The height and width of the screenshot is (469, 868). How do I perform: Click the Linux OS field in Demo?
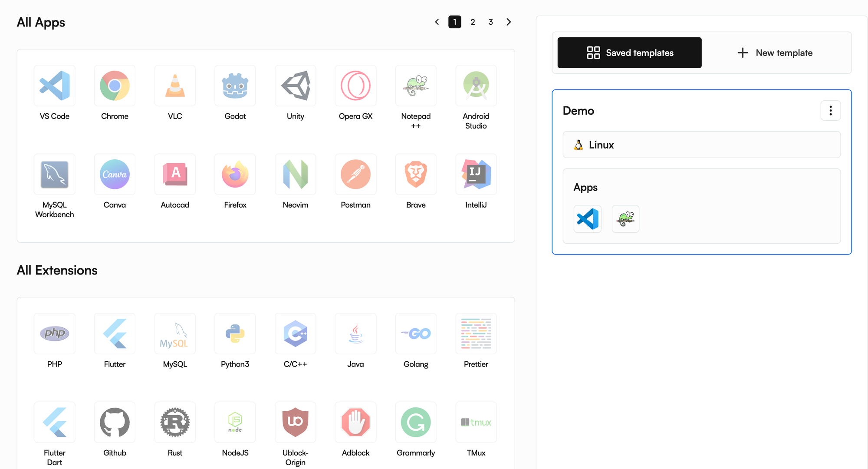701,145
